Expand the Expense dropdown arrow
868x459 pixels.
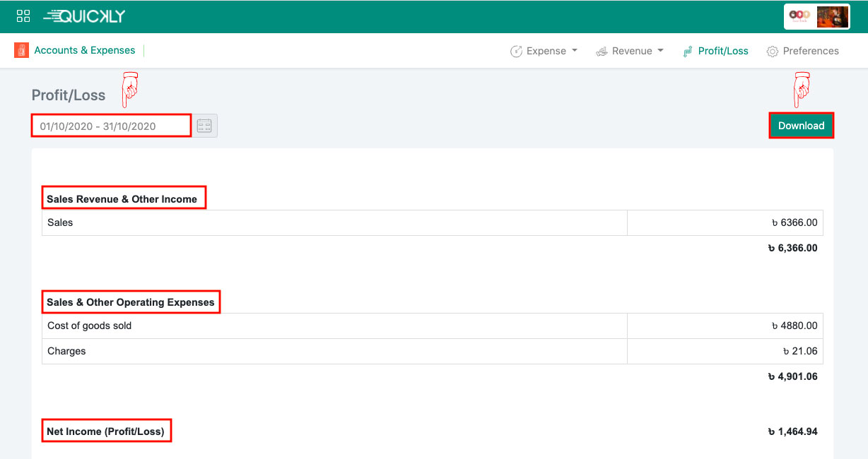click(x=575, y=51)
